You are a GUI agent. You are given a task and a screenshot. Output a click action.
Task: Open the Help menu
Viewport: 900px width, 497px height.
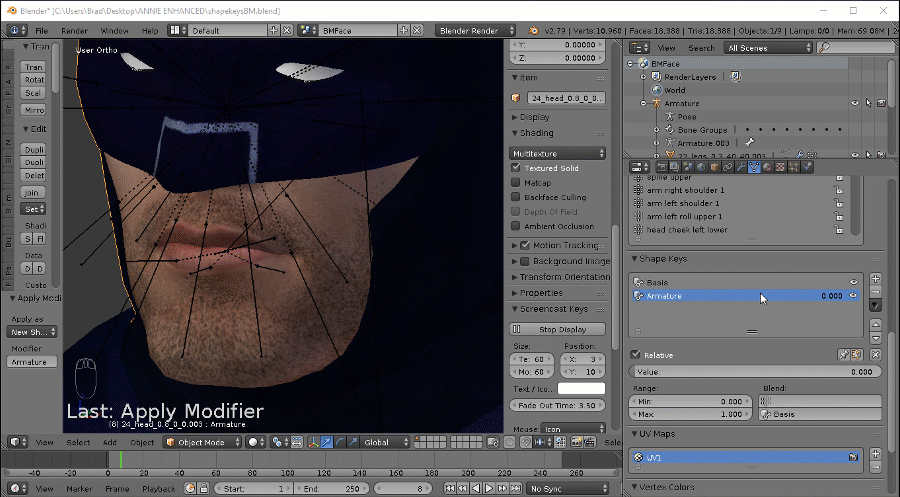point(150,30)
